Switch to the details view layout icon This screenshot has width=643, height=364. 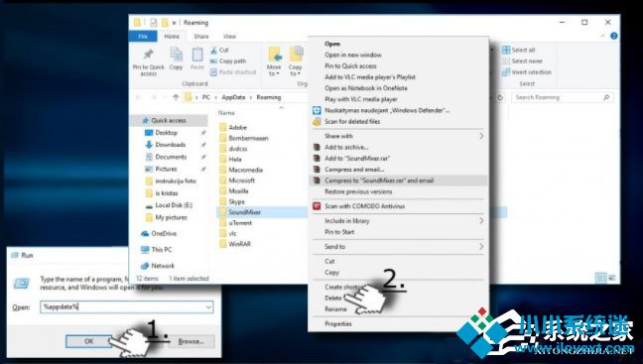tap(600, 278)
